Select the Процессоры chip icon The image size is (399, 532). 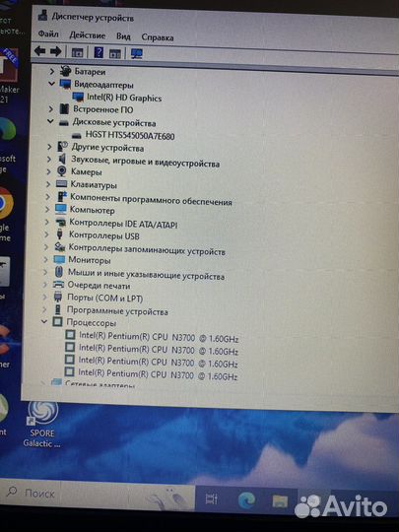pos(57,321)
